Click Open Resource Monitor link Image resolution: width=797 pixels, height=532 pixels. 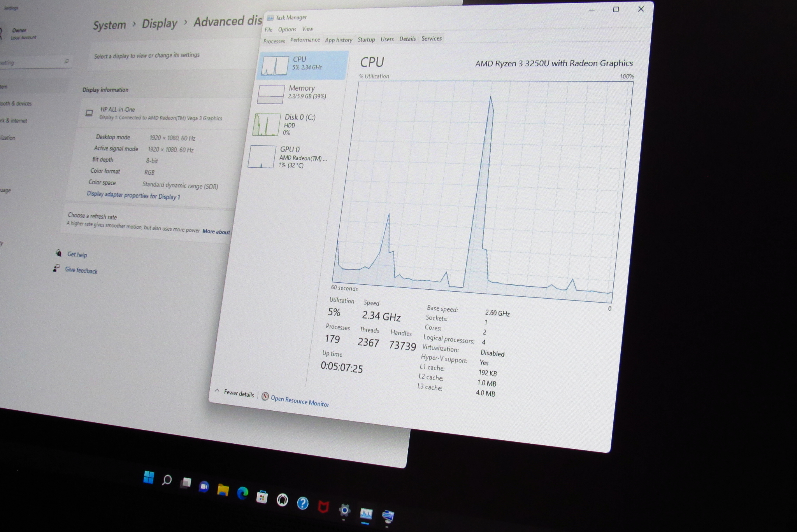click(x=300, y=401)
